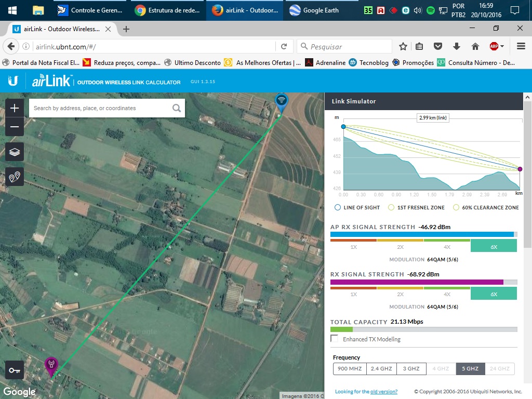Select the 24 GHz frequency option
Viewport: 532px width, 399px height.
click(x=499, y=368)
